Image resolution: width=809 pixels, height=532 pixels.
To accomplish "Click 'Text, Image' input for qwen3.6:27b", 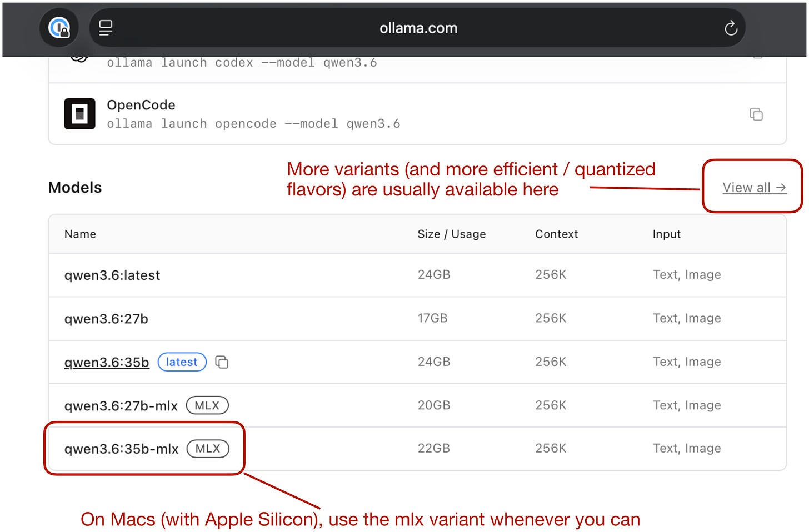I will (x=687, y=318).
